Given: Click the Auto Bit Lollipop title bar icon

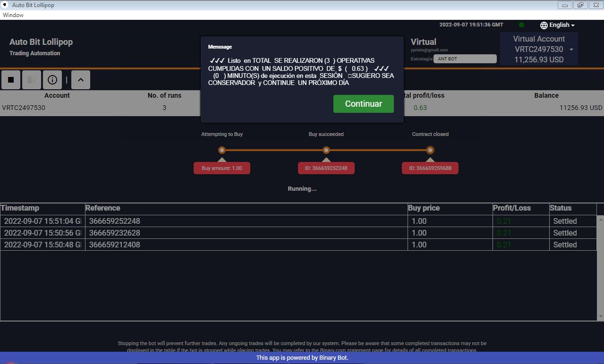Looking at the screenshot, I should 5,5.
